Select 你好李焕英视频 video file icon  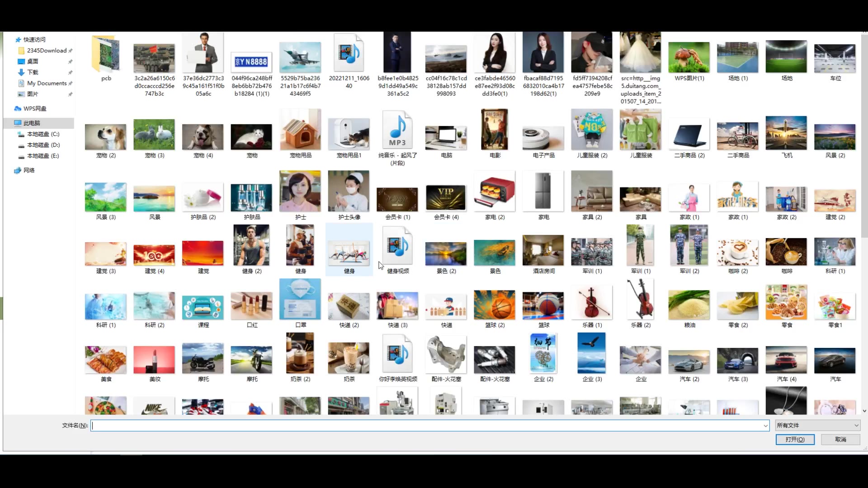[x=397, y=355]
